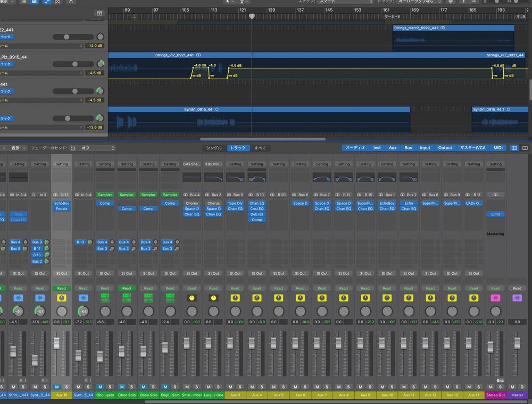Mute the Stereo Out channel
Screen dimensions: 532x404
pyautogui.click(x=491, y=387)
